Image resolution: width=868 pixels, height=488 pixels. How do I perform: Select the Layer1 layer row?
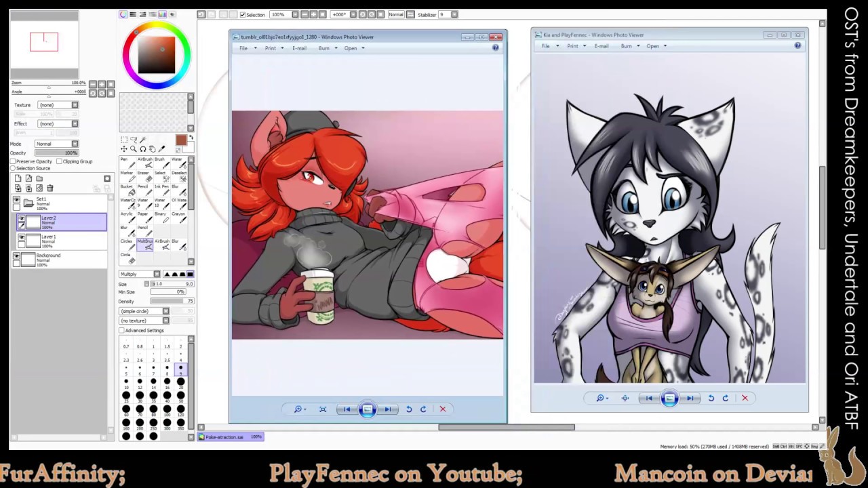coord(62,241)
